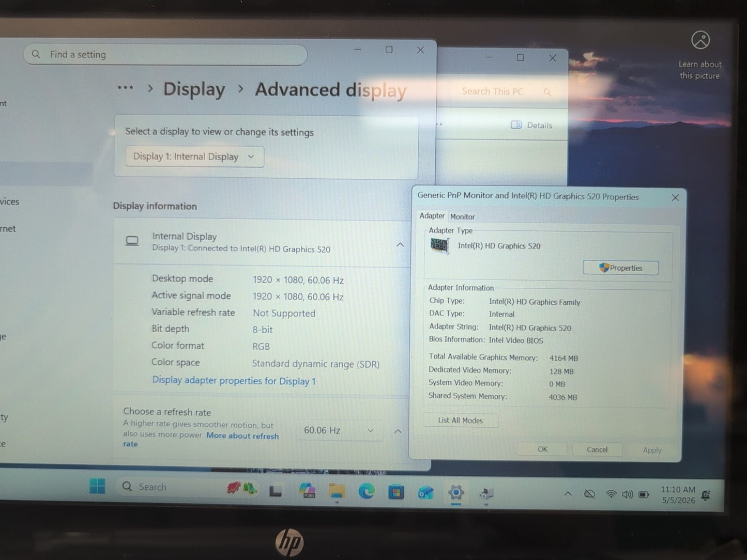Open Display adapter properties for Display 1
Screen dimensions: 747x560
234,381
